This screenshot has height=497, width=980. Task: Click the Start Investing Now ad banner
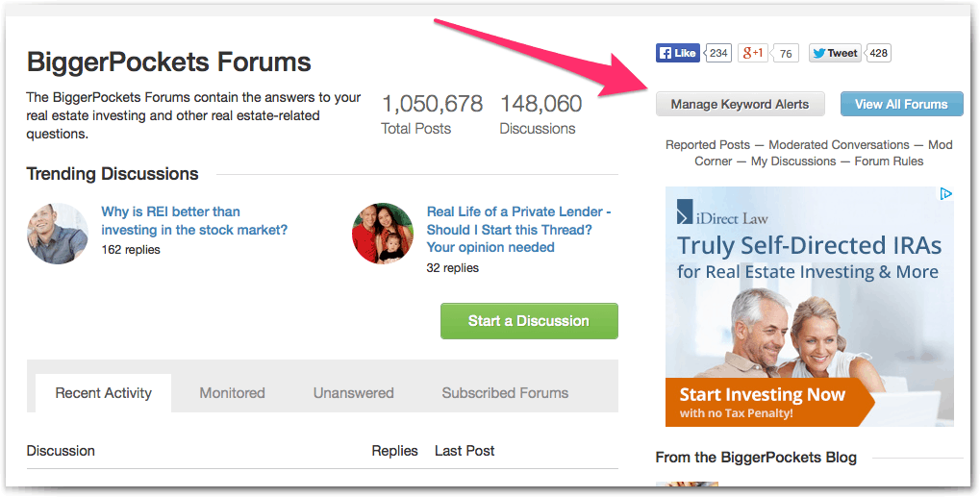pos(769,402)
